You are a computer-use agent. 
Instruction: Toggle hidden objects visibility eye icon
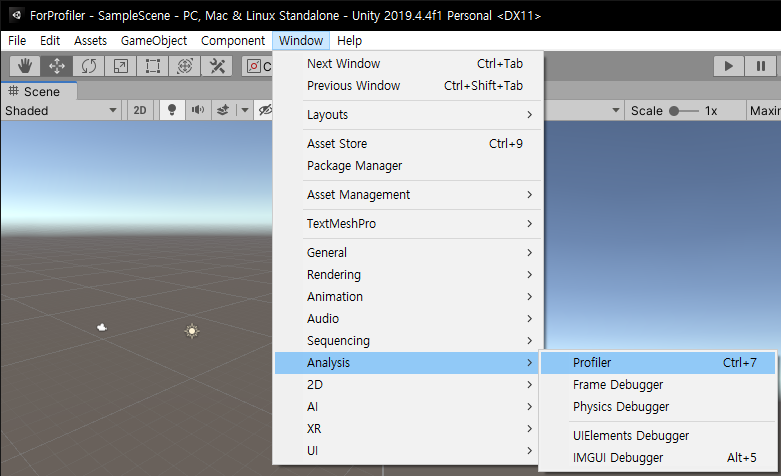pyautogui.click(x=265, y=110)
